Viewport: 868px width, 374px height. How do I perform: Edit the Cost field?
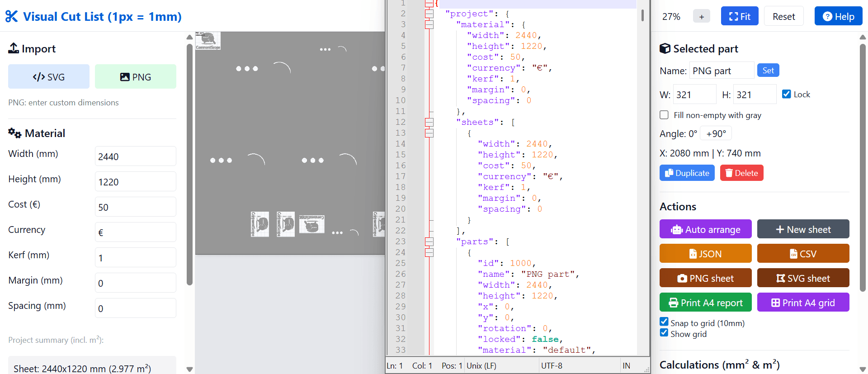(x=136, y=207)
